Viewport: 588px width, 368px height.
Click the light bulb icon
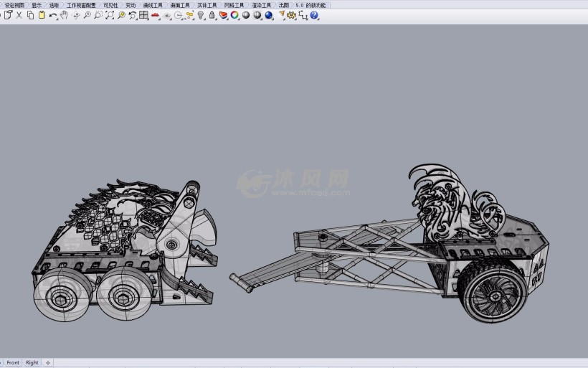(201, 15)
